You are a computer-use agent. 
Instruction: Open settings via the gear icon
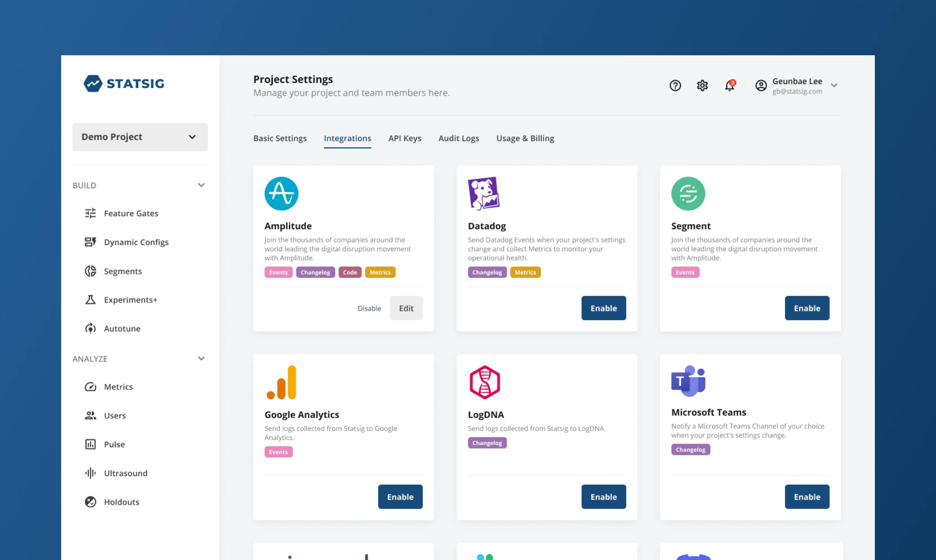(702, 86)
